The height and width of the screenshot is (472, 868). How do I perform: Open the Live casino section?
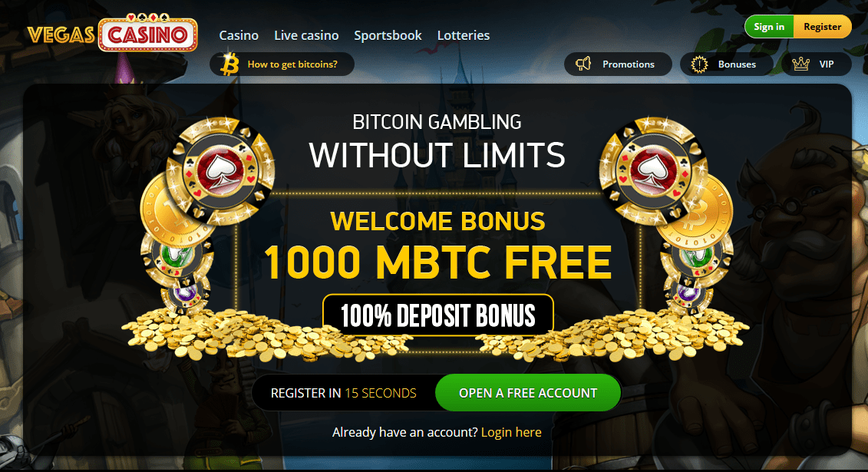click(306, 35)
